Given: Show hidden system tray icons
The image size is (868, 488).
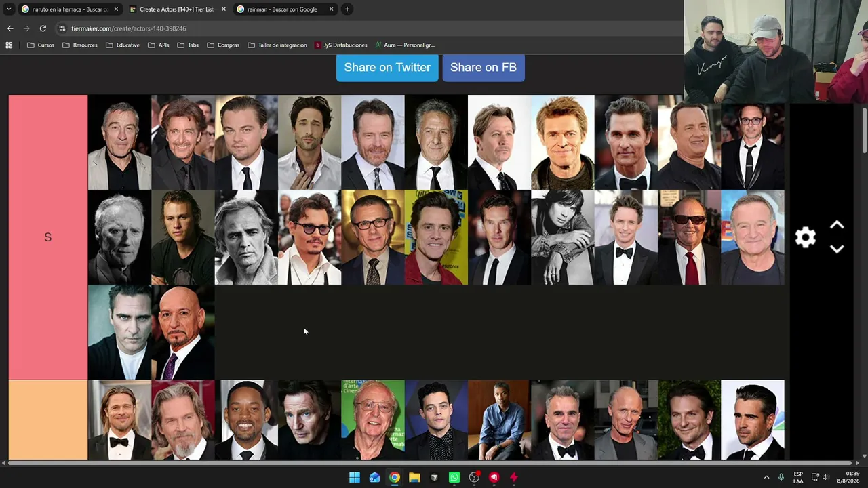Looking at the screenshot, I should pos(767,477).
